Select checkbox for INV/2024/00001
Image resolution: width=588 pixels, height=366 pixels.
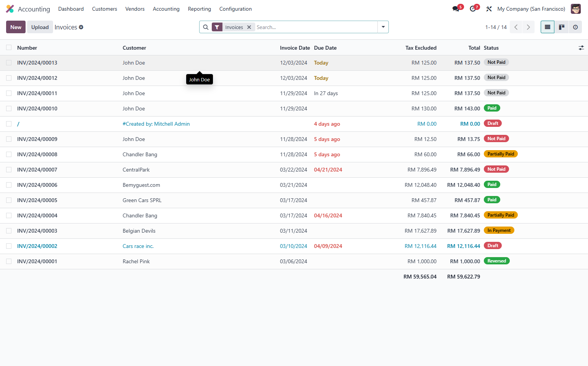tap(9, 261)
